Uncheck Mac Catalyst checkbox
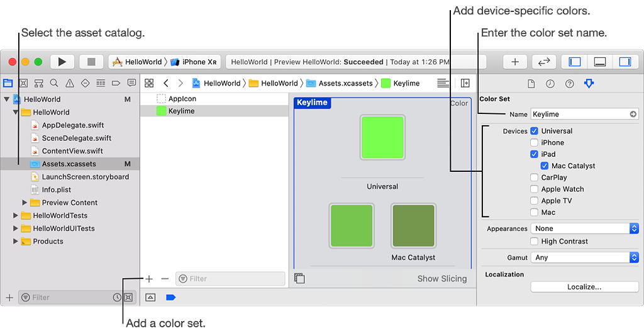 pyautogui.click(x=544, y=166)
